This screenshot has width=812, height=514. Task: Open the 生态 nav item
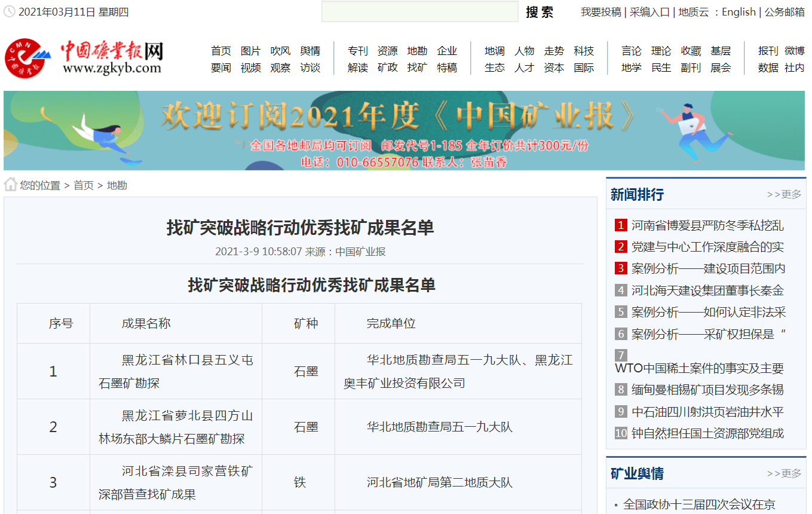pos(495,68)
